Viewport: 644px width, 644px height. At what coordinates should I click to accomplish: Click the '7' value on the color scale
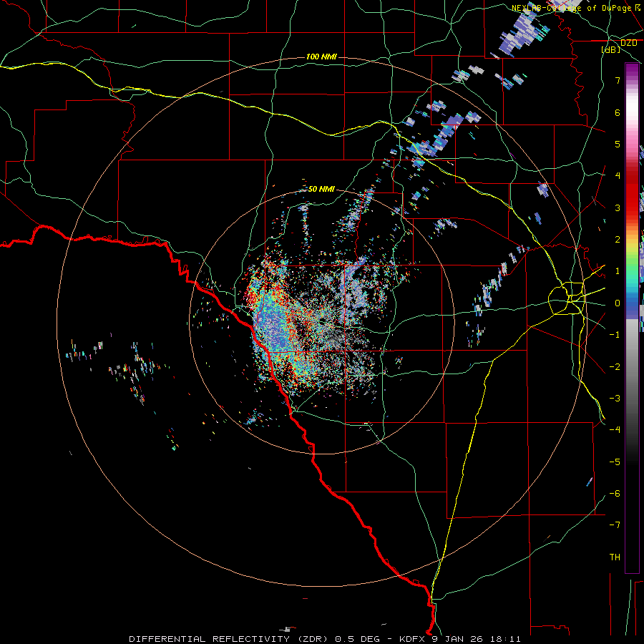pyautogui.click(x=618, y=80)
